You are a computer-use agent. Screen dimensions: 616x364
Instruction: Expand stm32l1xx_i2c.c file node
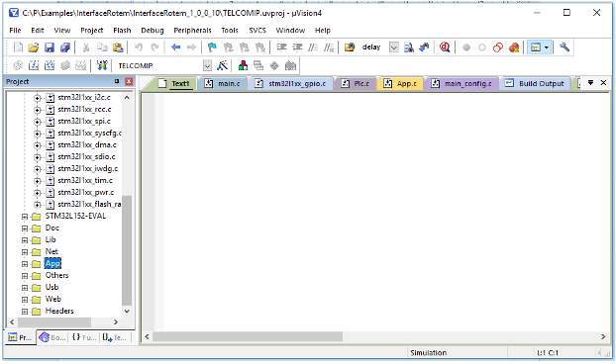[37, 98]
